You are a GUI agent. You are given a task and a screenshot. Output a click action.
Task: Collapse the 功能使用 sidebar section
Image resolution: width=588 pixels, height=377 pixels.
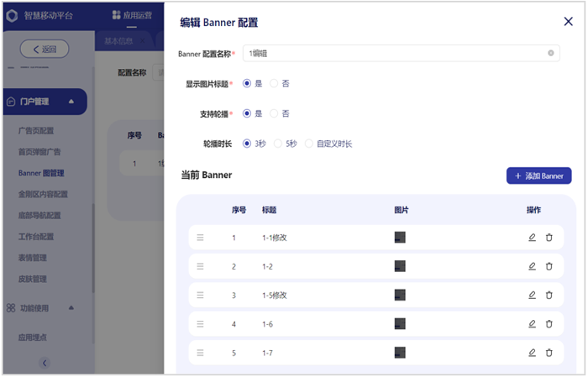71,308
